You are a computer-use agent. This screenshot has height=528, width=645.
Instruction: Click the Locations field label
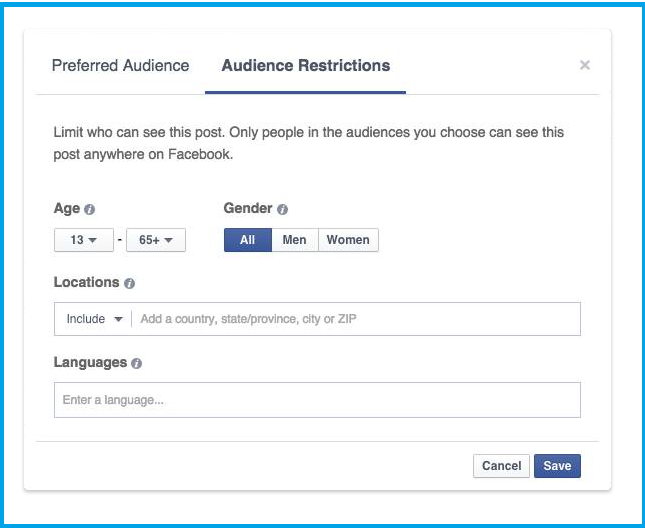pyautogui.click(x=86, y=283)
